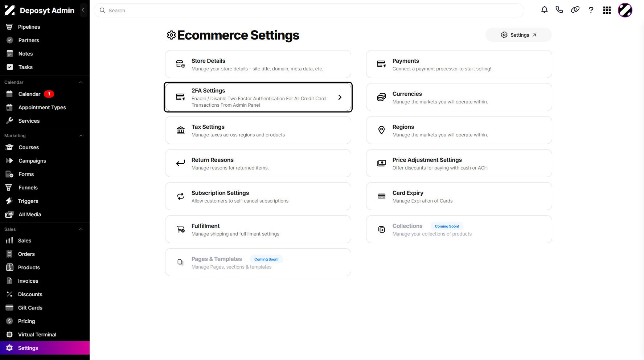Open the help question mark icon
644x360 pixels.
(591, 10)
